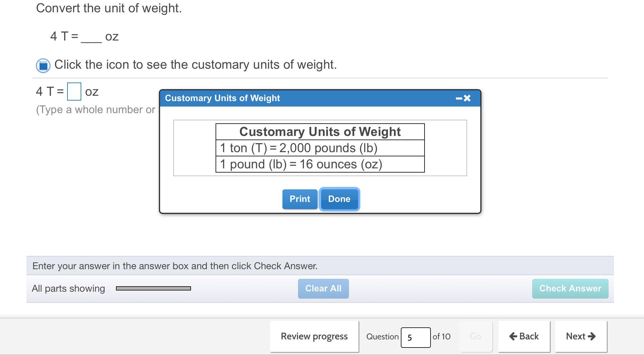644x355 pixels.
Task: Click the pound to ounces table row
Action: point(320,164)
